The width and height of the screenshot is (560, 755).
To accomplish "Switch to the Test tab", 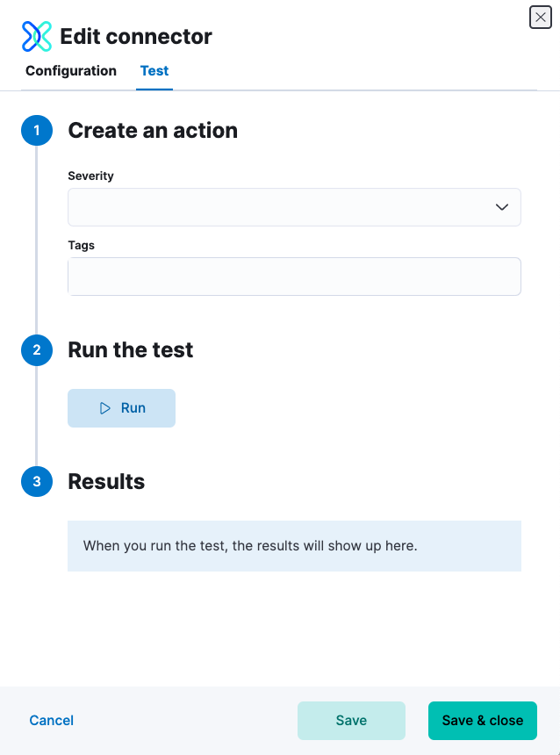I will click(154, 70).
